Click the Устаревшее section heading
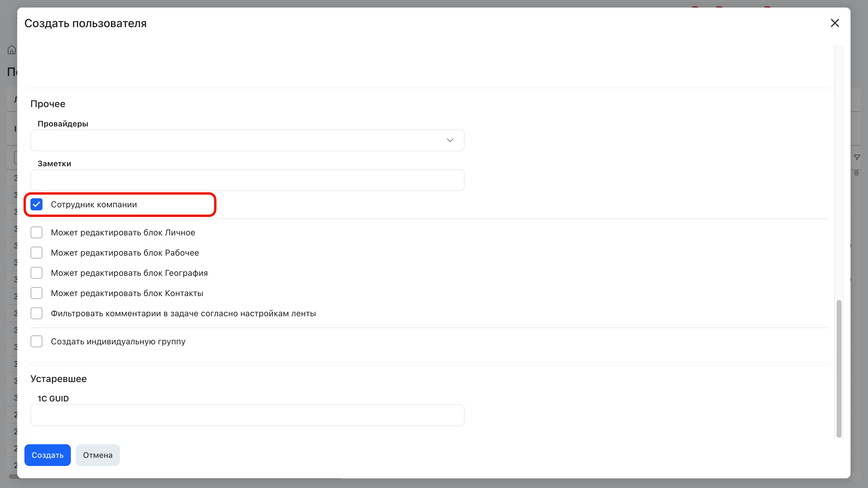 click(58, 379)
